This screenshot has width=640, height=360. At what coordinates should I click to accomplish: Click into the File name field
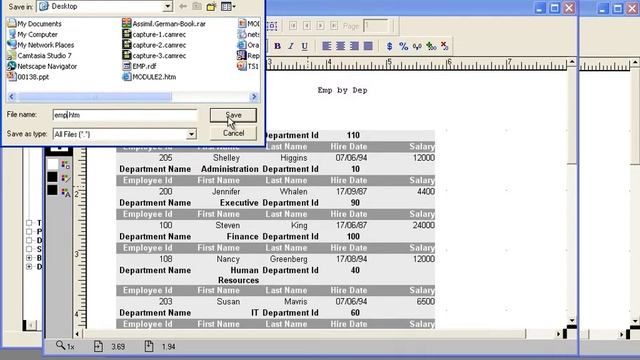(x=125, y=115)
